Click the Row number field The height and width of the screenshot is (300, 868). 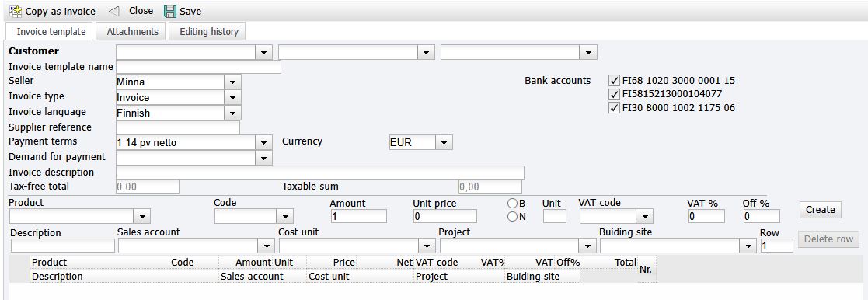776,246
